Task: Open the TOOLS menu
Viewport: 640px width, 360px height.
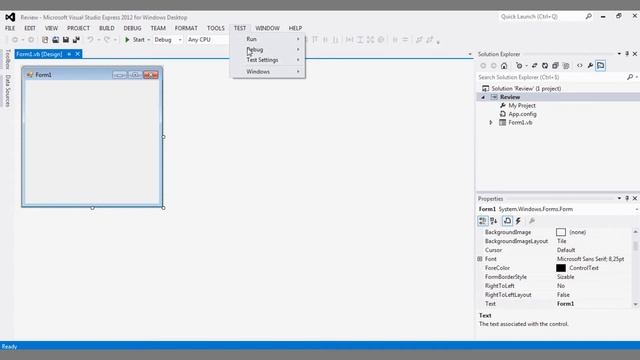Action: (x=216, y=28)
